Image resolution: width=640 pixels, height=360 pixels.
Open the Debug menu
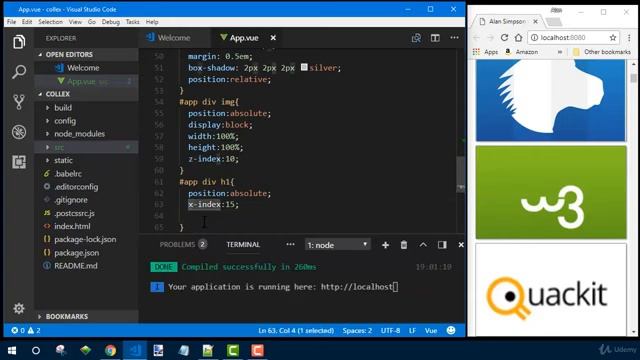(x=111, y=22)
